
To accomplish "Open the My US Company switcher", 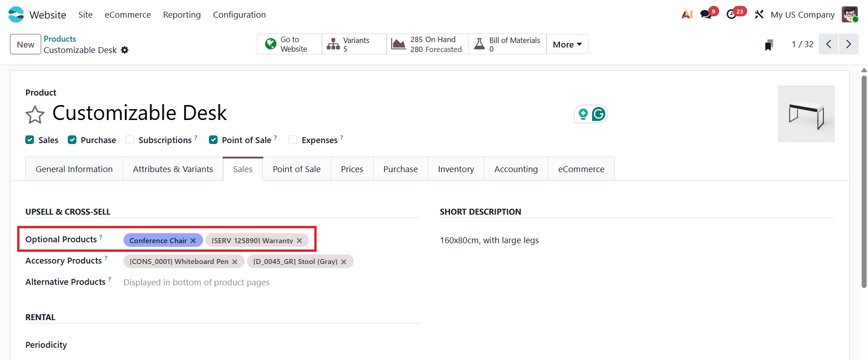I will tap(802, 14).
